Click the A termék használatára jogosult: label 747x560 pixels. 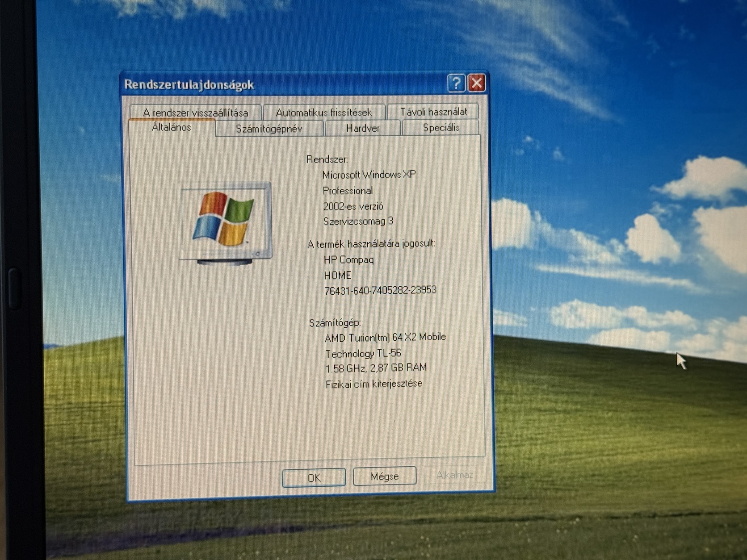(371, 244)
